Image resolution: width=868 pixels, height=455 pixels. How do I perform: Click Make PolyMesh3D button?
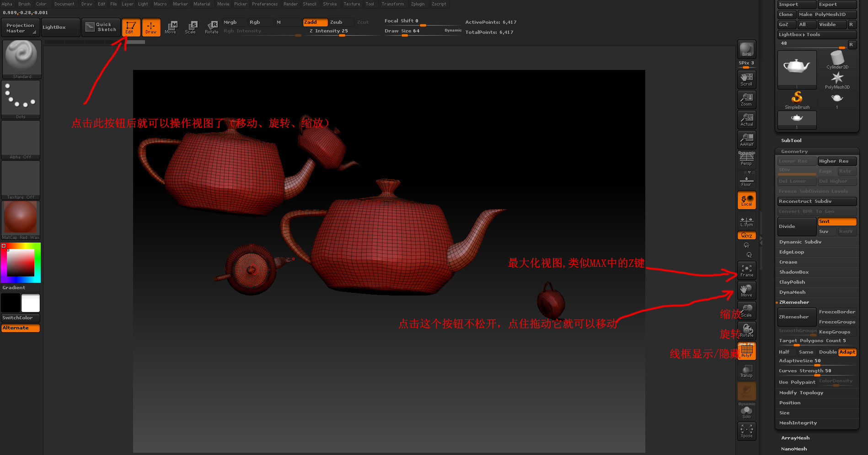(827, 15)
